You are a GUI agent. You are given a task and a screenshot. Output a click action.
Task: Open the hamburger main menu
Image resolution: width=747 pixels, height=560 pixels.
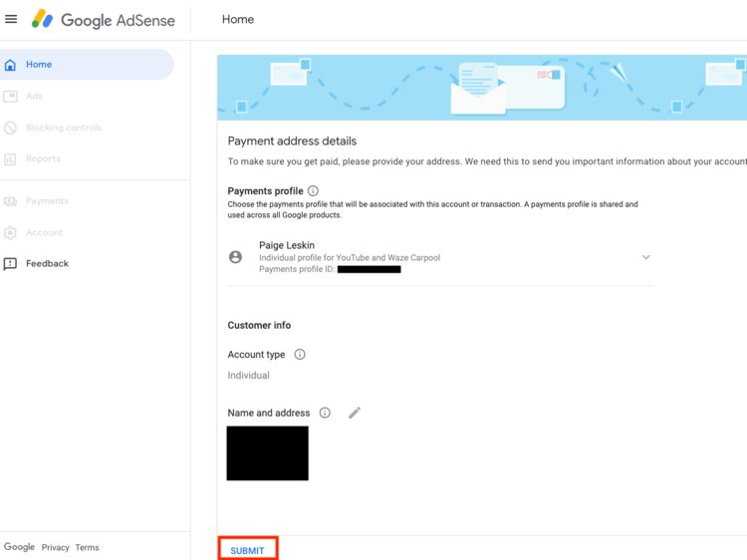pos(11,19)
